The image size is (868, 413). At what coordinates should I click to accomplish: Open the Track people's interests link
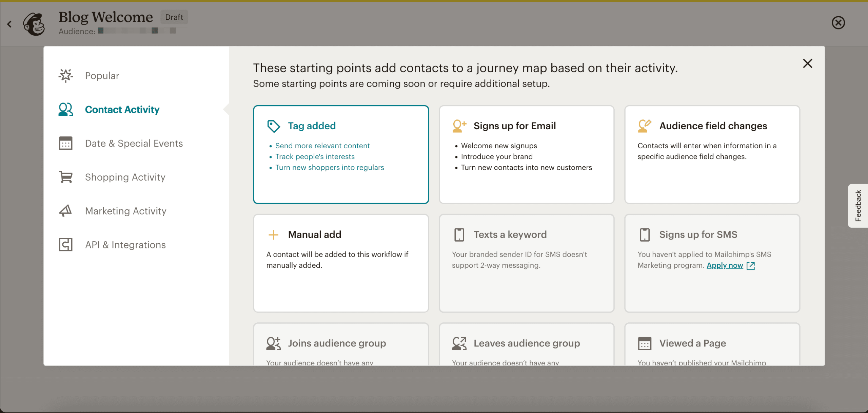(x=315, y=156)
